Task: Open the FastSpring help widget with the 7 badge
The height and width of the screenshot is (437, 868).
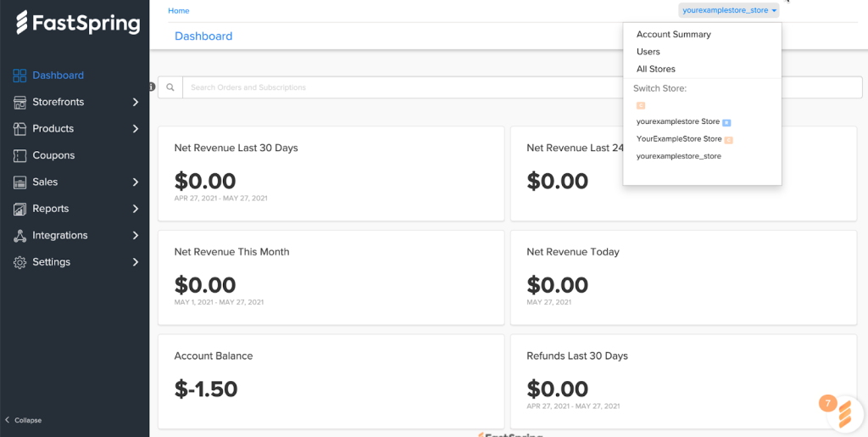Action: (x=845, y=413)
